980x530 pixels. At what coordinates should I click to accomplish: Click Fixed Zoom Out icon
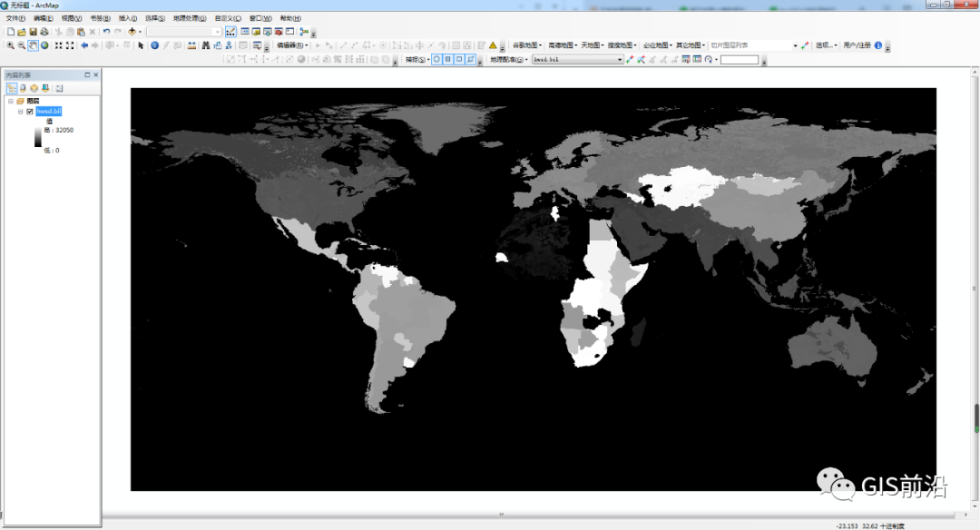click(70, 45)
